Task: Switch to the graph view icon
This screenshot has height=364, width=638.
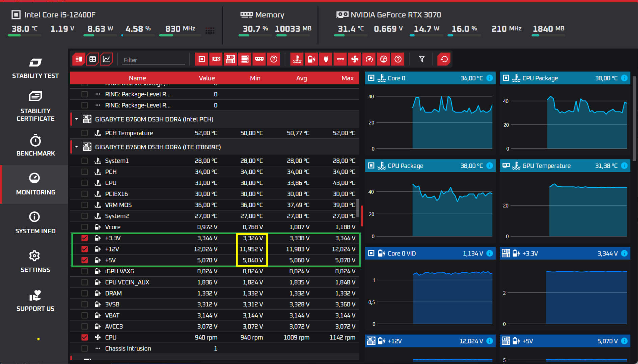Action: (106, 59)
